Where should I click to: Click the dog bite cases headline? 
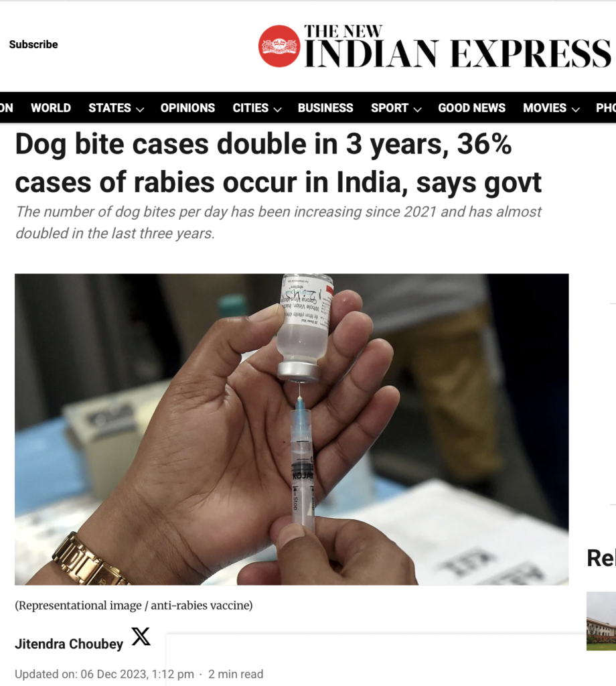(x=278, y=163)
